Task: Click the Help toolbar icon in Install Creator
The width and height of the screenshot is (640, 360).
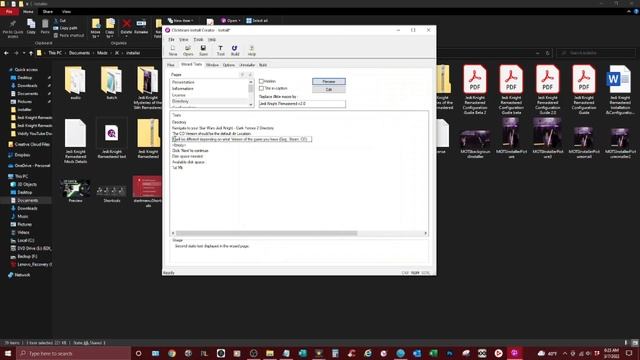Action: 252,51
